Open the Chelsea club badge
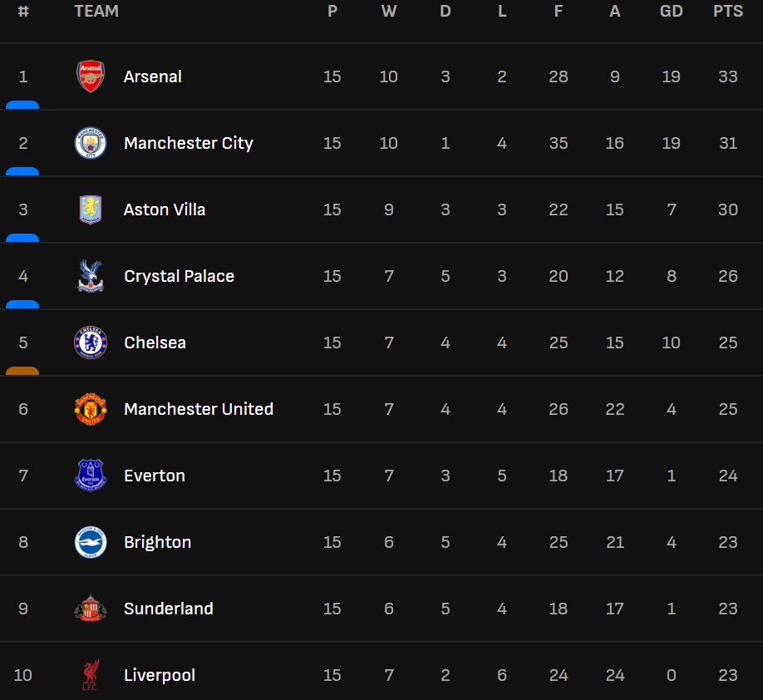The width and height of the screenshot is (763, 700). coord(91,343)
